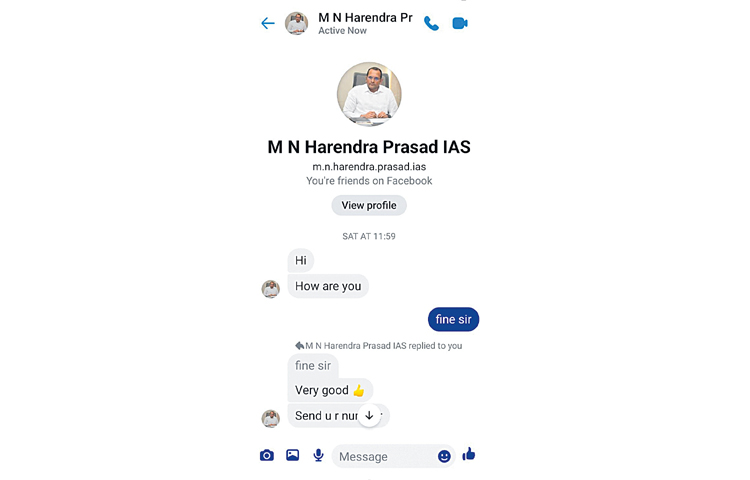Open contact name in header

click(365, 18)
